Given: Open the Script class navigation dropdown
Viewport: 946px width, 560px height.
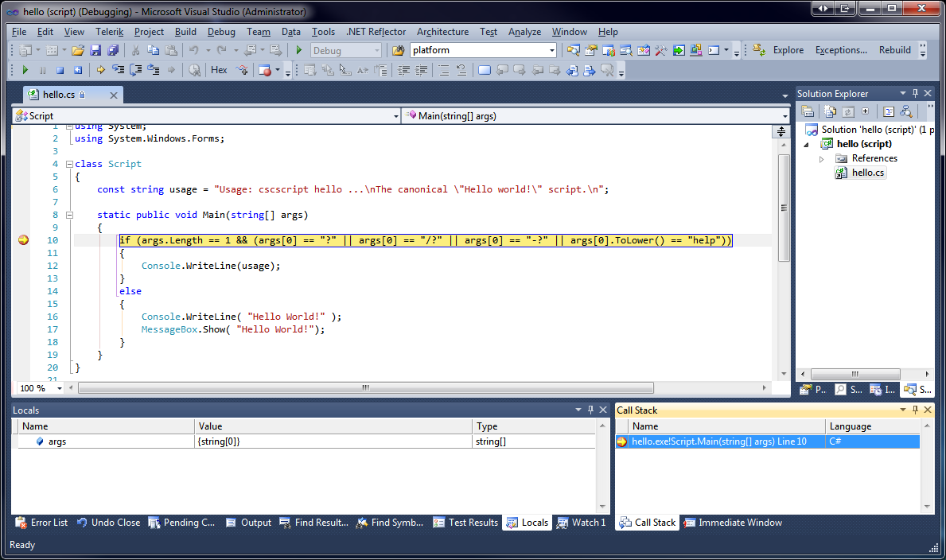Looking at the screenshot, I should [395, 116].
